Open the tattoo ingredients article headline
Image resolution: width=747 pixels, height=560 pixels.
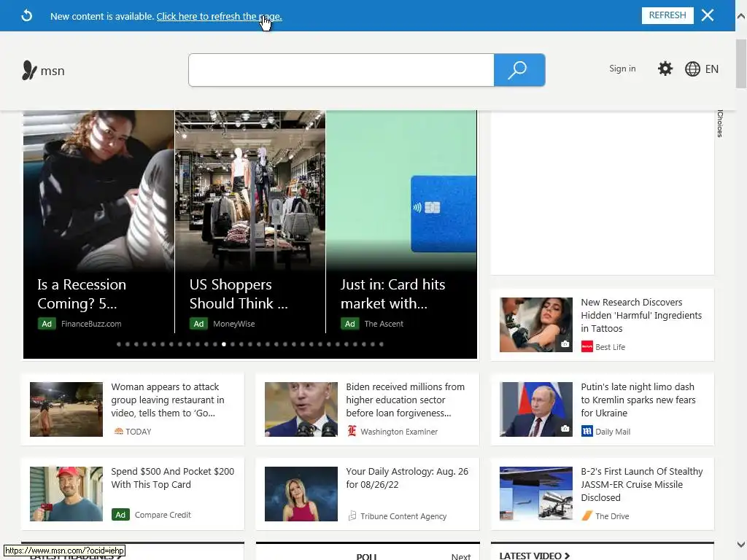click(641, 315)
